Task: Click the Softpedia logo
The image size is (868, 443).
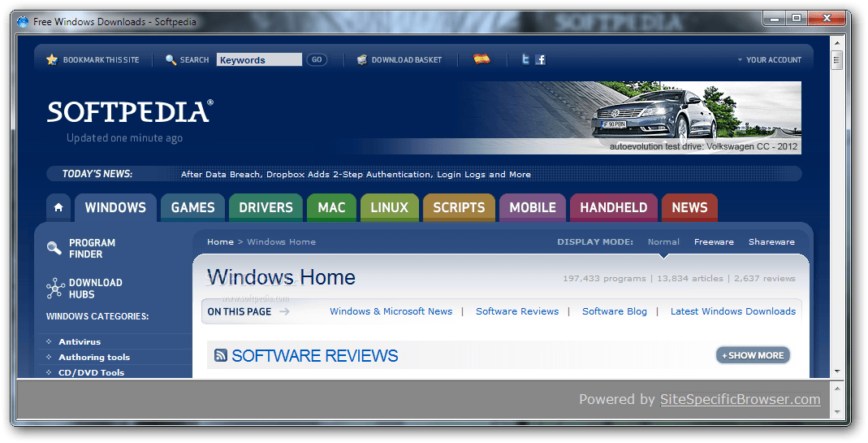Action: point(130,111)
